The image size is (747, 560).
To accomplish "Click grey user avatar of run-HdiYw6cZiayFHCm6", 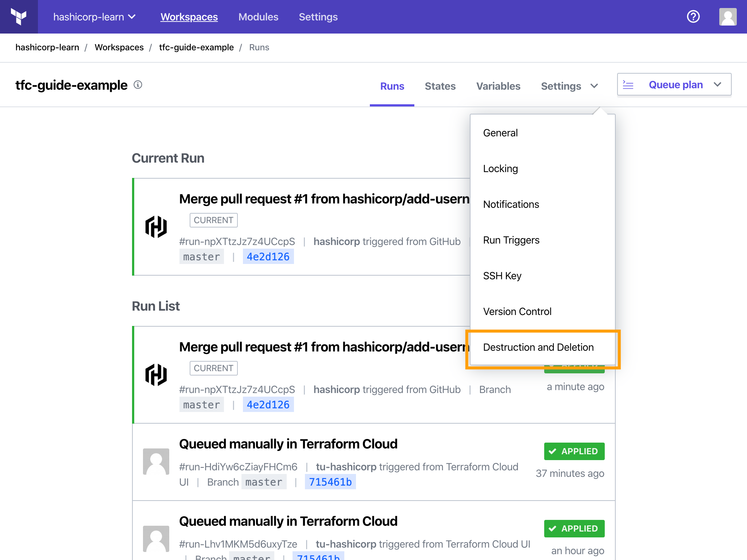I will click(x=156, y=462).
